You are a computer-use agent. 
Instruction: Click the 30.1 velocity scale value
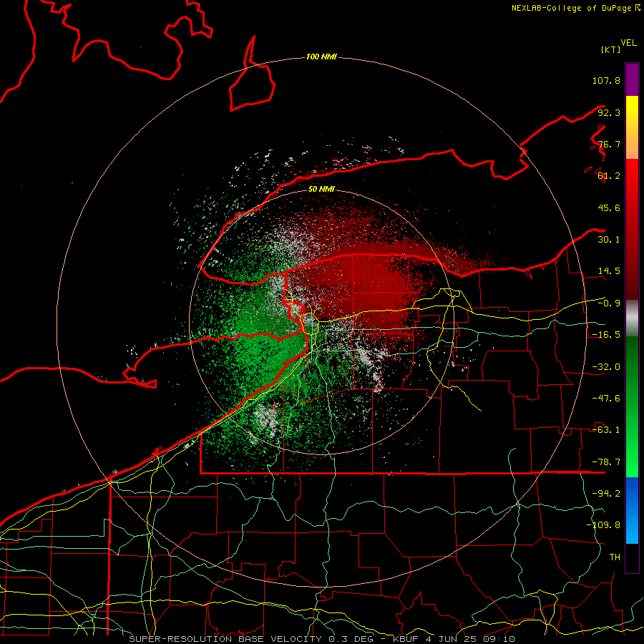coord(609,240)
